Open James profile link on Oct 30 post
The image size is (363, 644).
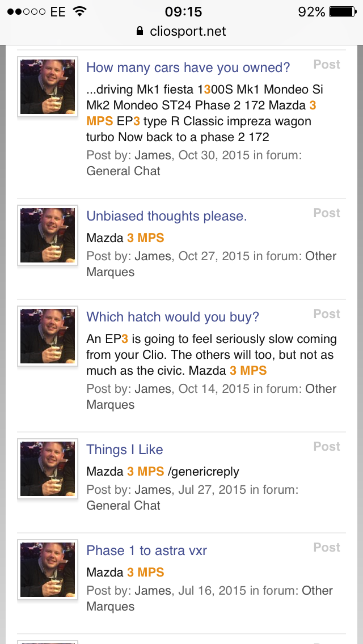tap(153, 155)
